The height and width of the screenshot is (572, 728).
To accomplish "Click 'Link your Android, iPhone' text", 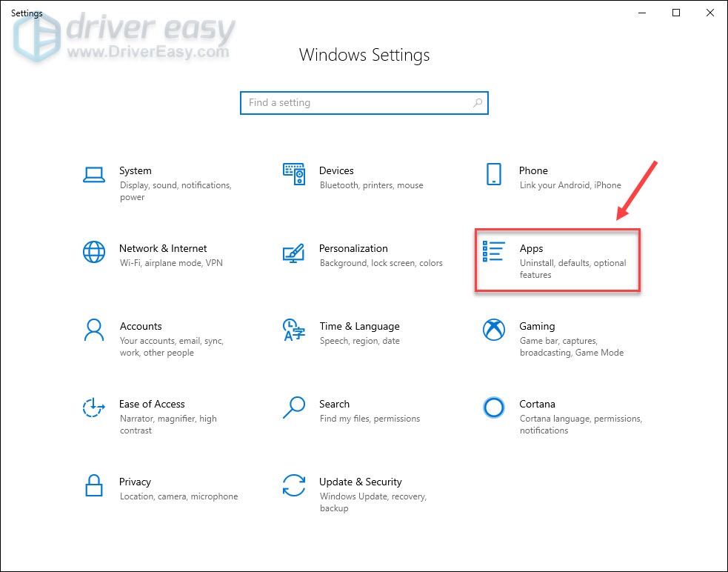I will pos(570,185).
